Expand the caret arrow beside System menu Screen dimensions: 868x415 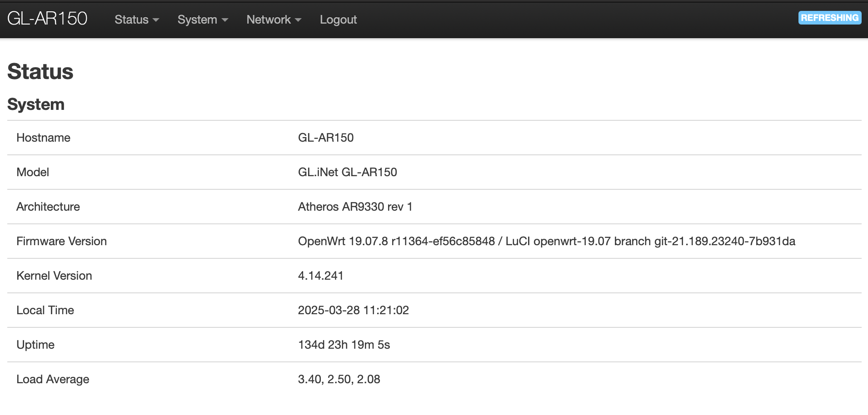[225, 20]
